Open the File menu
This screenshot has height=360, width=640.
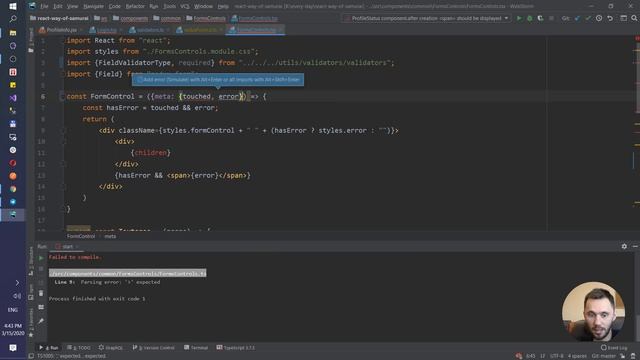44,7
